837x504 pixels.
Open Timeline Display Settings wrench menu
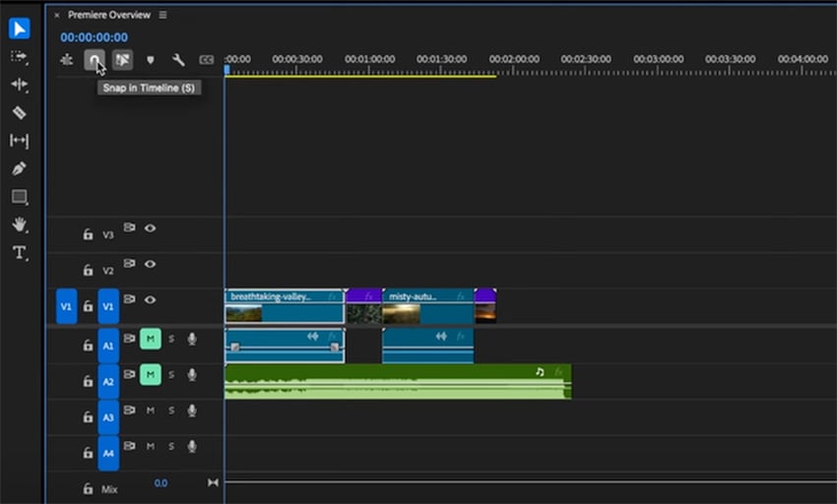[x=178, y=60]
